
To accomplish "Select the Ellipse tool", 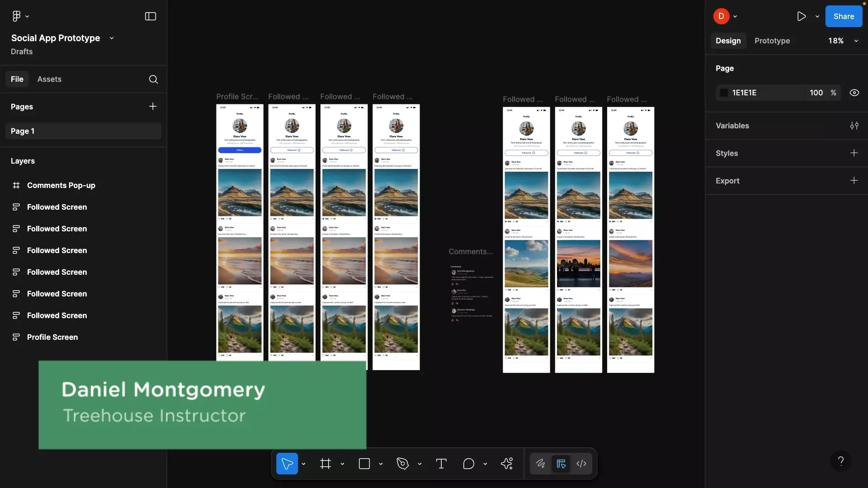I will click(469, 464).
